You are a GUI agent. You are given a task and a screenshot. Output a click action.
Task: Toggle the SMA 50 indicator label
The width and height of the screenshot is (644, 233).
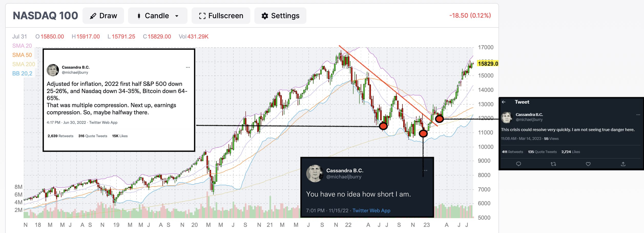click(22, 55)
